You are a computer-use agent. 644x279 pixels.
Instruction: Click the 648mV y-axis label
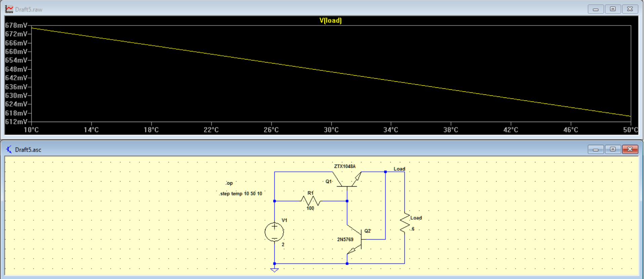(16, 69)
